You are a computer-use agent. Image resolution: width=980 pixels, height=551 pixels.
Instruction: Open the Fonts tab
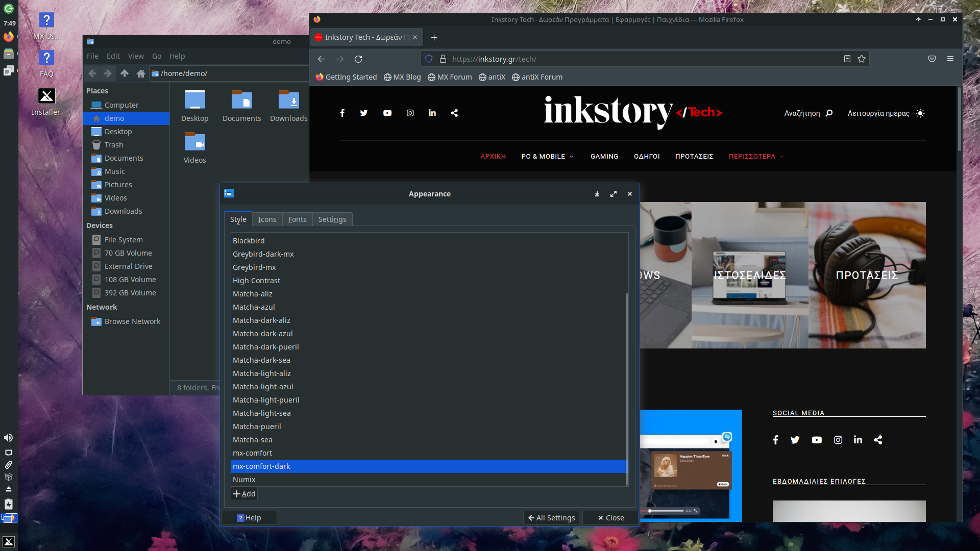pyautogui.click(x=297, y=219)
